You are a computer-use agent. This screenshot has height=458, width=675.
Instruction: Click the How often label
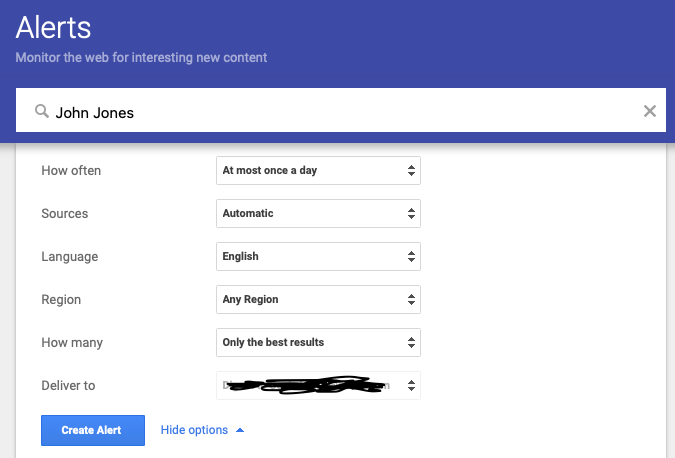pyautogui.click(x=71, y=170)
